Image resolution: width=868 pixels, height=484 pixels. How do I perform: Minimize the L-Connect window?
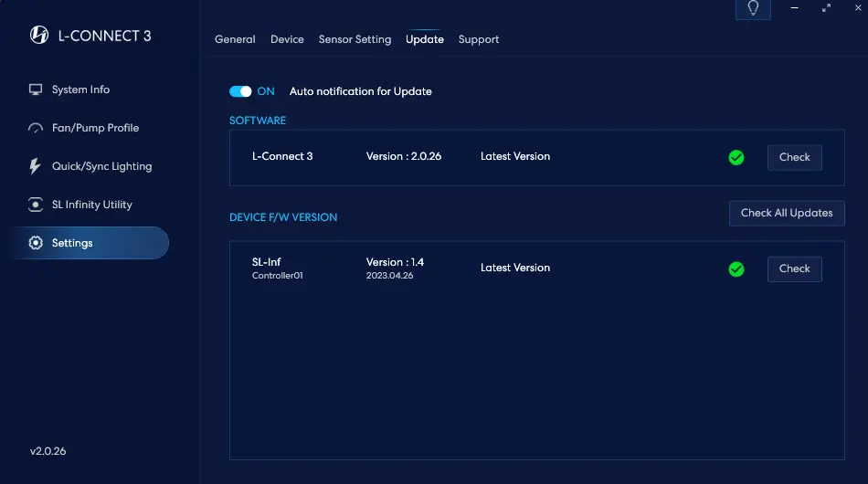[x=794, y=7]
